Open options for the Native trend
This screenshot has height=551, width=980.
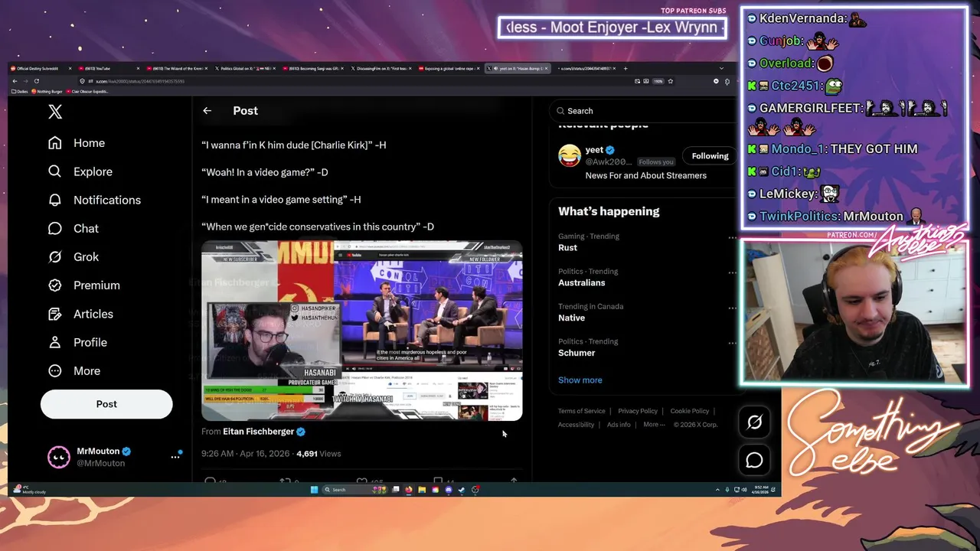tap(732, 308)
